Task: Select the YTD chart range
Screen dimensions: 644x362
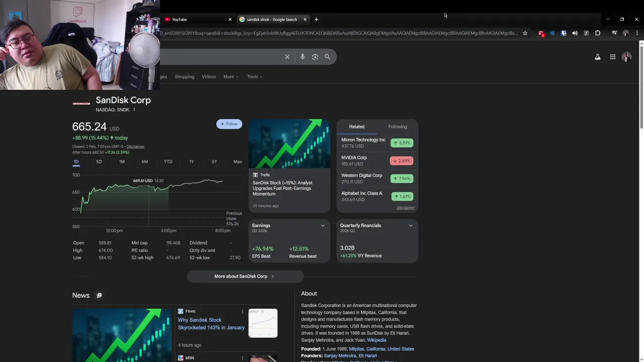Action: click(x=168, y=161)
